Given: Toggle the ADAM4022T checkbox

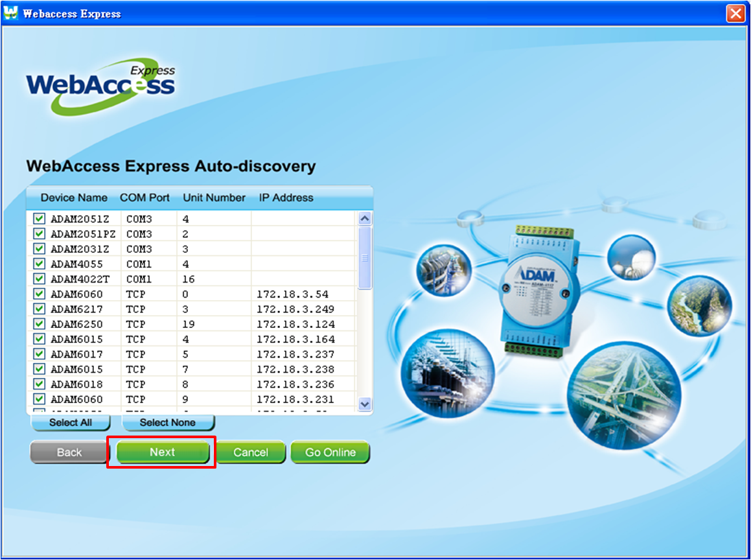Looking at the screenshot, I should [39, 279].
